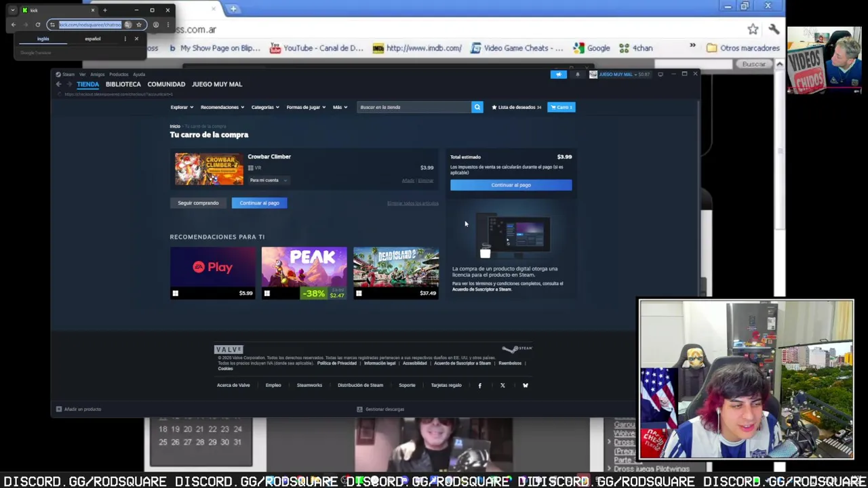868x488 pixels.
Task: Click Continuar al pago under Total estimado
Action: 511,185
